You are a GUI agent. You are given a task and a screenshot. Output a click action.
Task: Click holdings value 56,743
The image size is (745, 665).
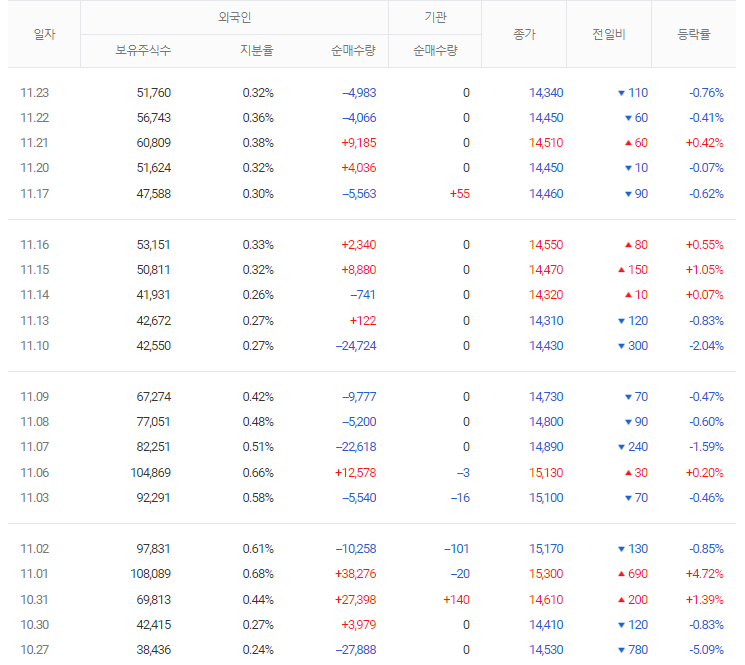pos(154,118)
